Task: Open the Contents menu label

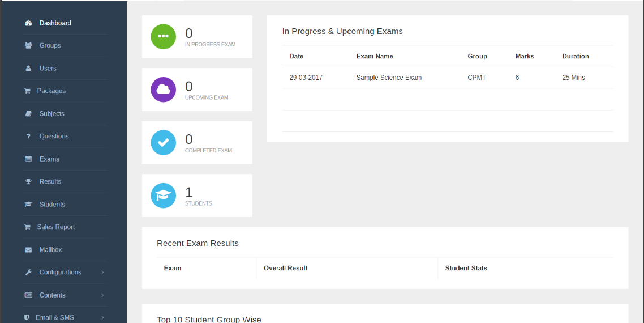Action: 52,295
